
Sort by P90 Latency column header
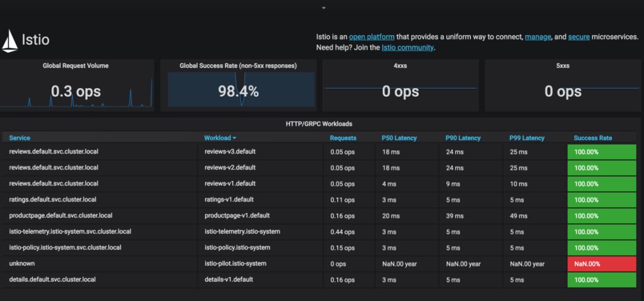click(x=463, y=138)
